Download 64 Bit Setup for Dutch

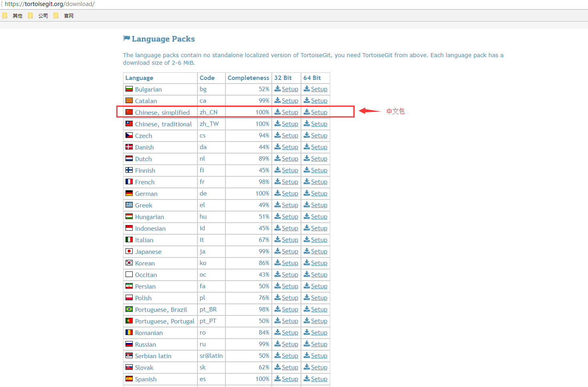(x=315, y=159)
